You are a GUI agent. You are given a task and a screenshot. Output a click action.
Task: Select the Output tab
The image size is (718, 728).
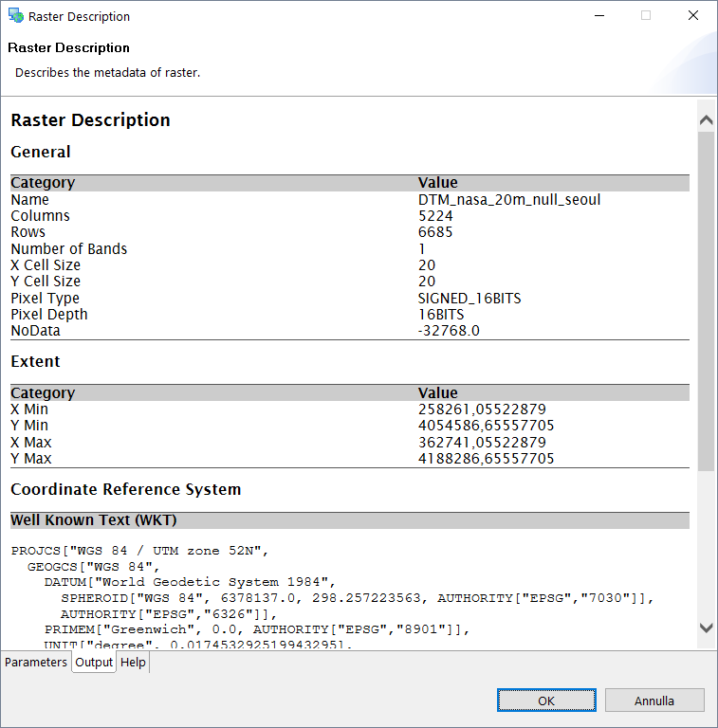94,663
